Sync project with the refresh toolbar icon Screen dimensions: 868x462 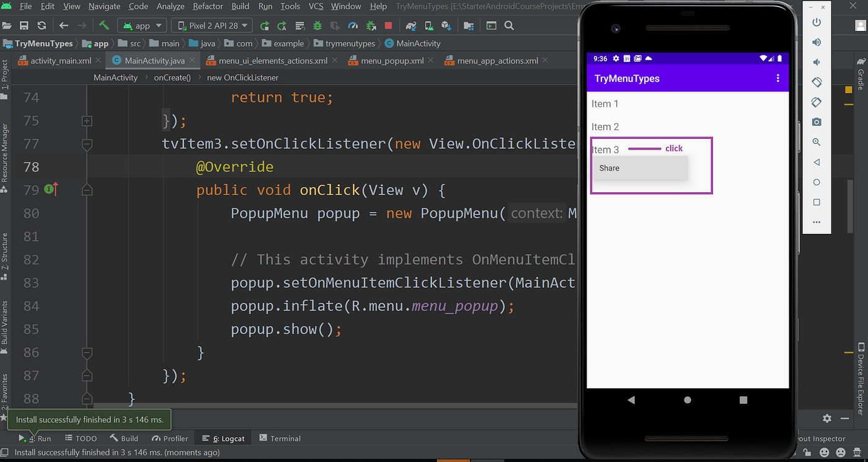point(42,25)
